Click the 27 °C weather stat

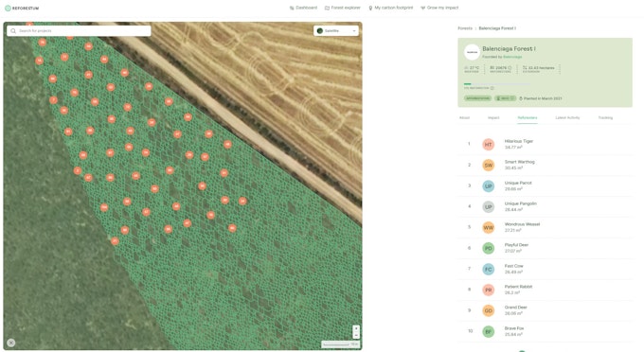click(x=472, y=69)
